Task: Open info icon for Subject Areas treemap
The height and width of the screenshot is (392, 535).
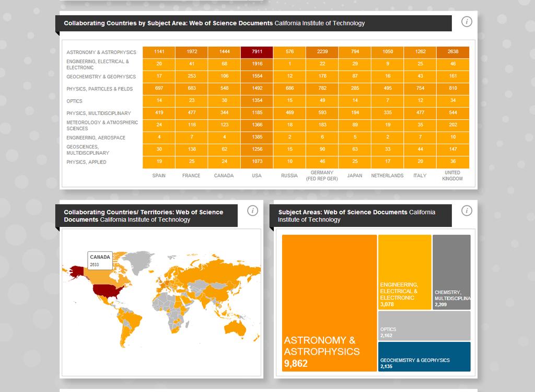Action: pyautogui.click(x=467, y=211)
